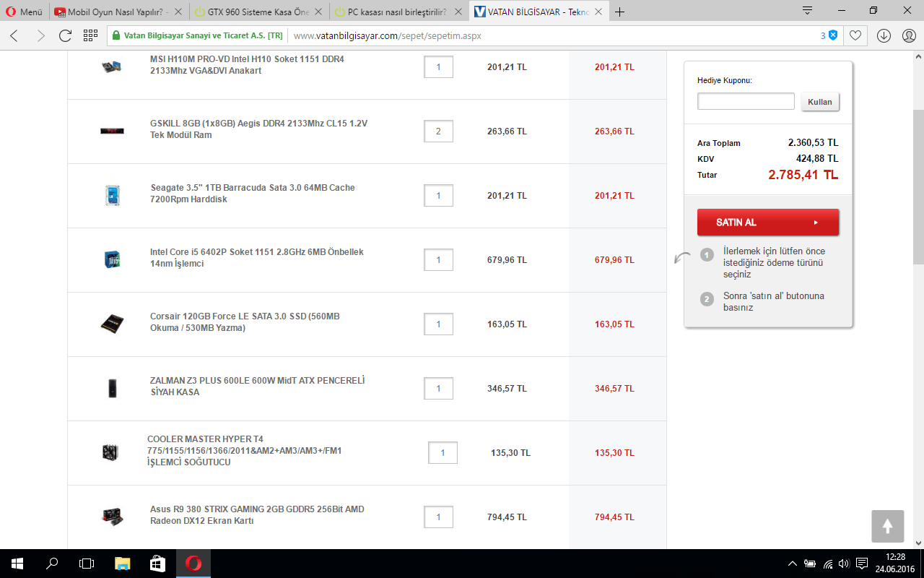Reload the shopping cart page
The height and width of the screenshot is (578, 924).
tap(65, 34)
